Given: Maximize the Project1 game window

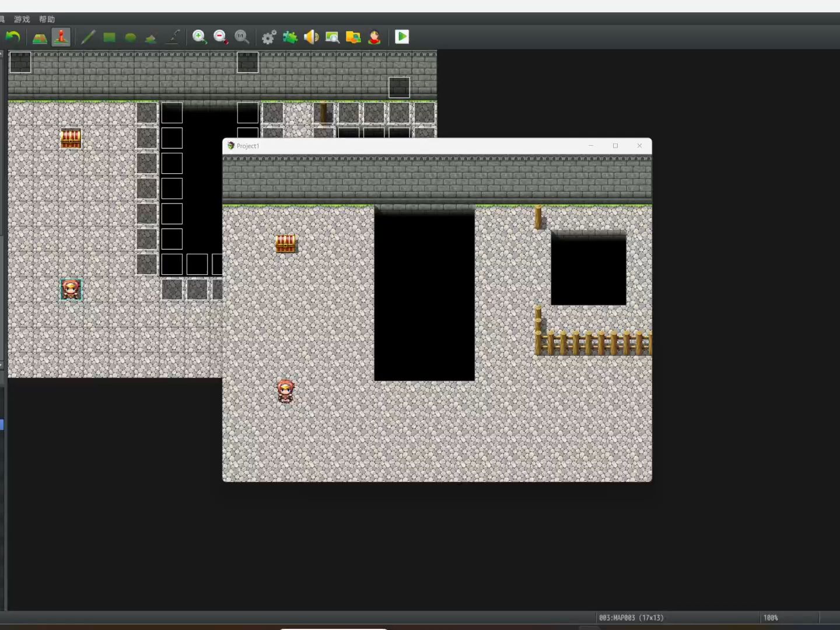Looking at the screenshot, I should pos(615,146).
